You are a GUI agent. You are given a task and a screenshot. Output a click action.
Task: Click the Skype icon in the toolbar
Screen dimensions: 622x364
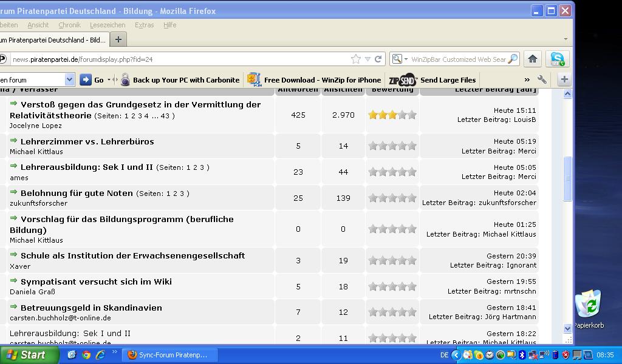pos(557,59)
